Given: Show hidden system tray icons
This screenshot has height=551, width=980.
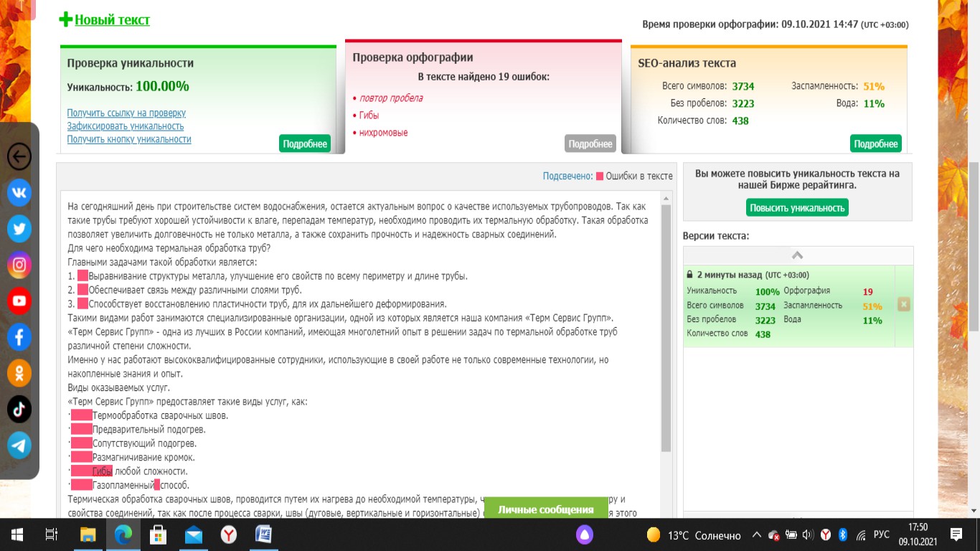Looking at the screenshot, I should 756,534.
